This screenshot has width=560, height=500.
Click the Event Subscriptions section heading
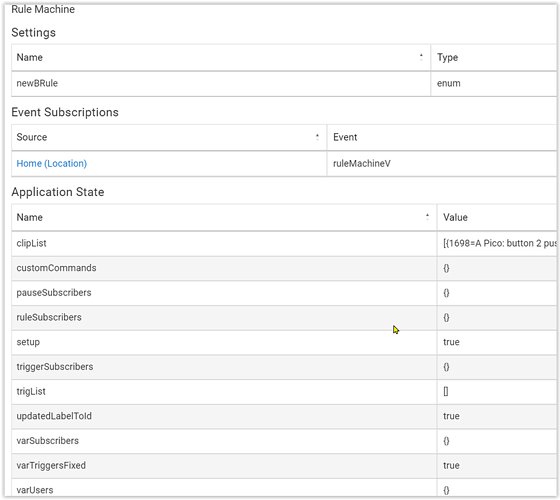pos(65,112)
